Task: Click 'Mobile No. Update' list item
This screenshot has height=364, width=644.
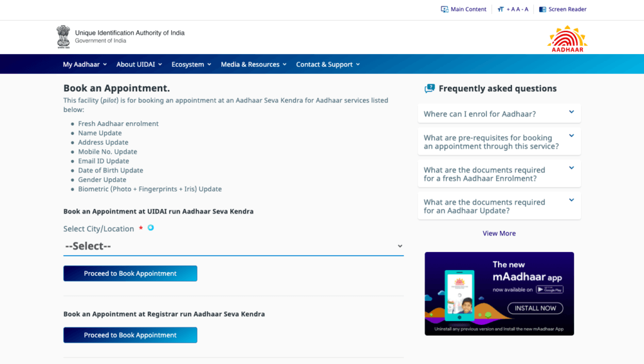Action: (x=108, y=152)
